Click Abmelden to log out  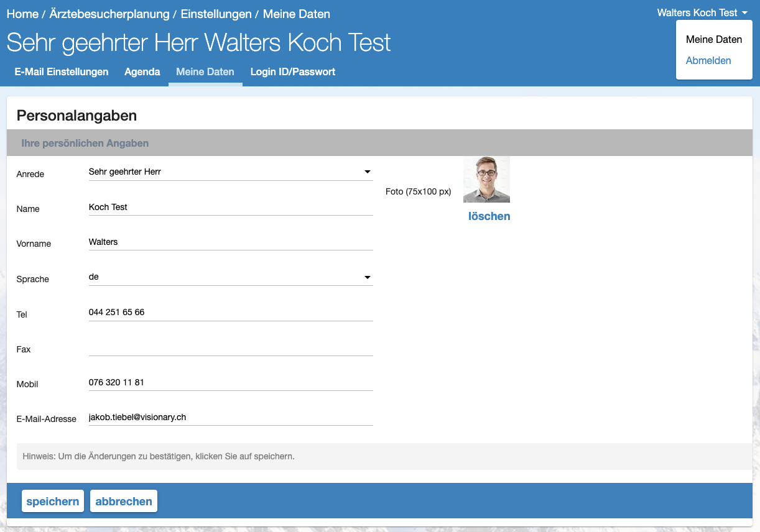point(708,60)
